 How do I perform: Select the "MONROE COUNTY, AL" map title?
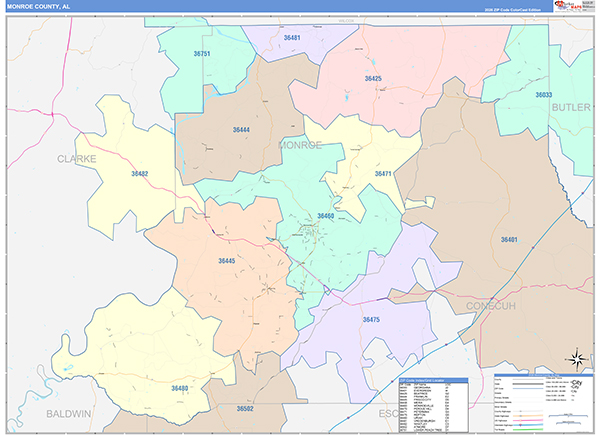tap(38, 7)
